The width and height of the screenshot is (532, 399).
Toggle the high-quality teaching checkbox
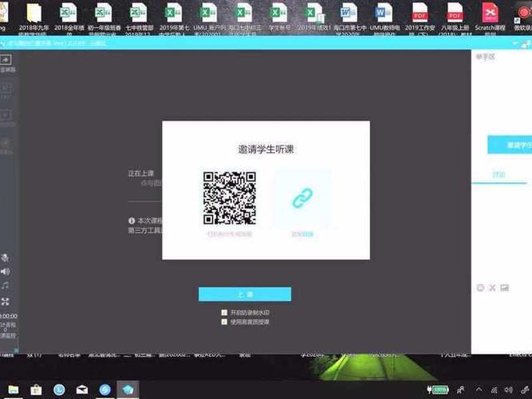click(x=224, y=322)
